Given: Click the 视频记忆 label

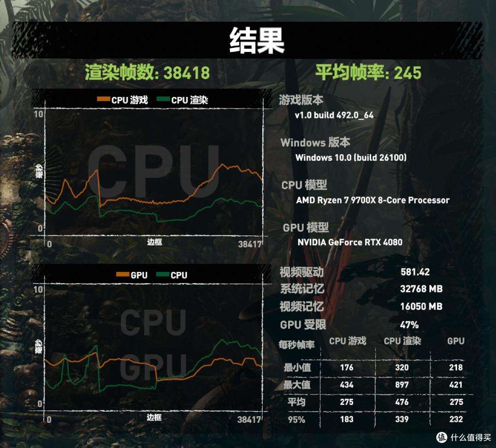Looking at the screenshot, I should tap(301, 306).
